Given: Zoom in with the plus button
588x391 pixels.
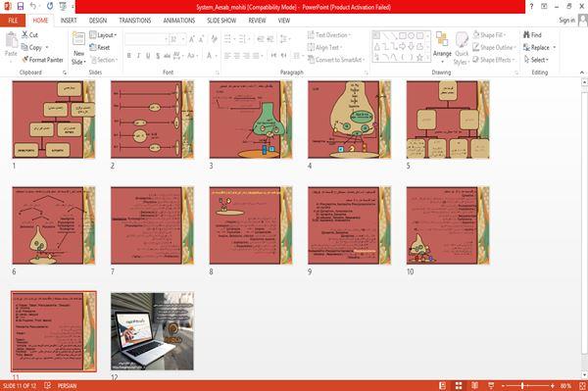Looking at the screenshot, I should [553, 385].
